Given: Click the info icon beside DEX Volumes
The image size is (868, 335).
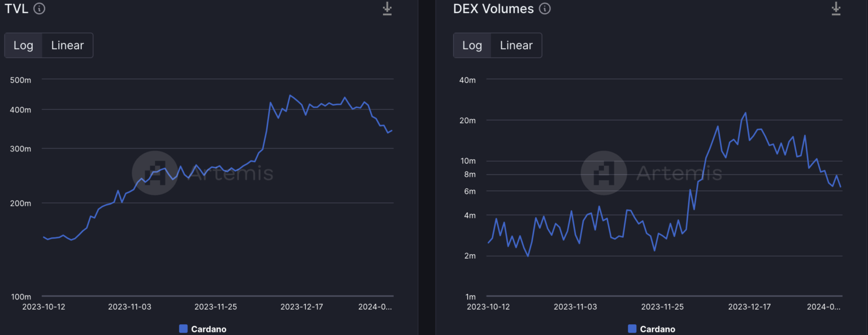Looking at the screenshot, I should coord(545,8).
